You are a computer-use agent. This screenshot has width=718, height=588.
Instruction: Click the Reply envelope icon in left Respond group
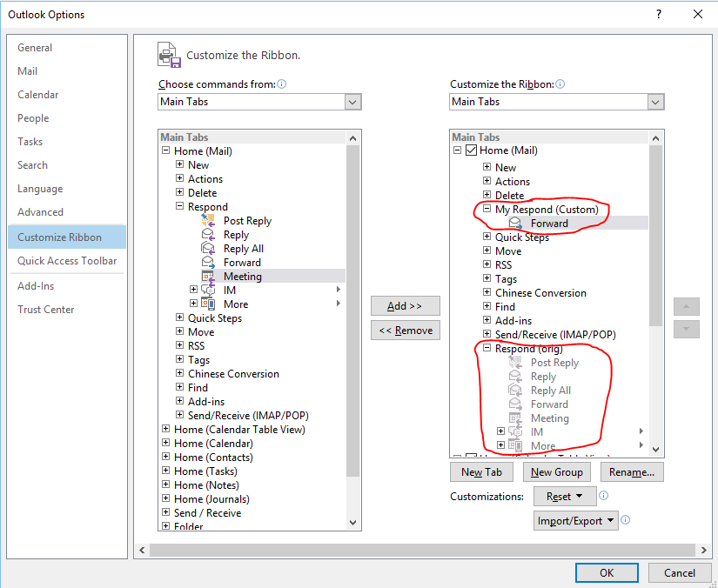[208, 235]
